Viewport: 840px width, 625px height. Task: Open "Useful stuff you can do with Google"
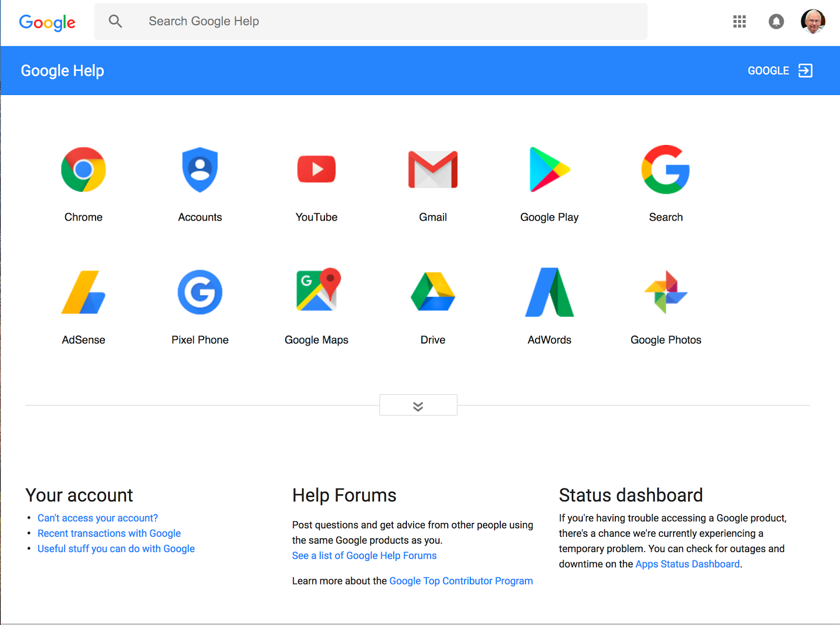click(x=116, y=549)
